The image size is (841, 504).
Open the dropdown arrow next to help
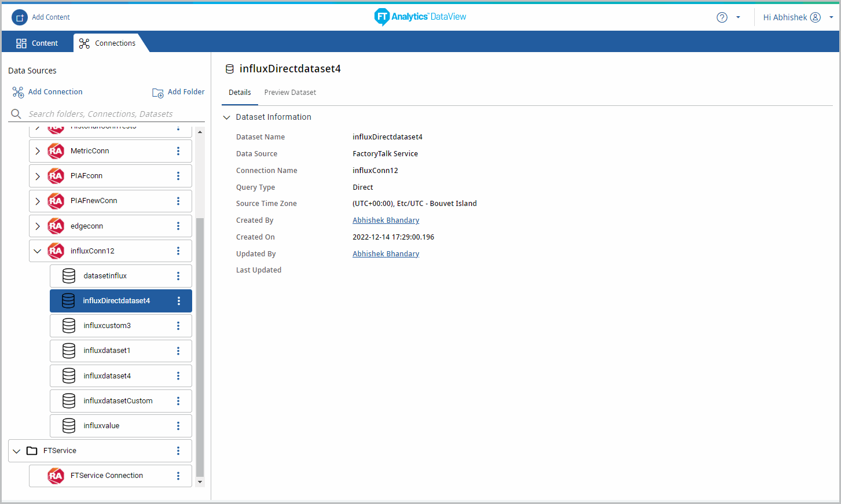click(x=738, y=17)
